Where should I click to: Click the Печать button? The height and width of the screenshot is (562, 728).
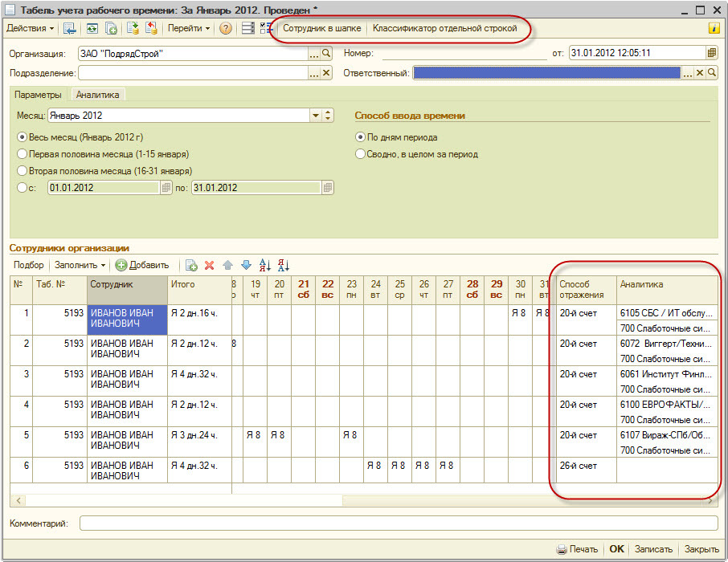[x=577, y=549]
